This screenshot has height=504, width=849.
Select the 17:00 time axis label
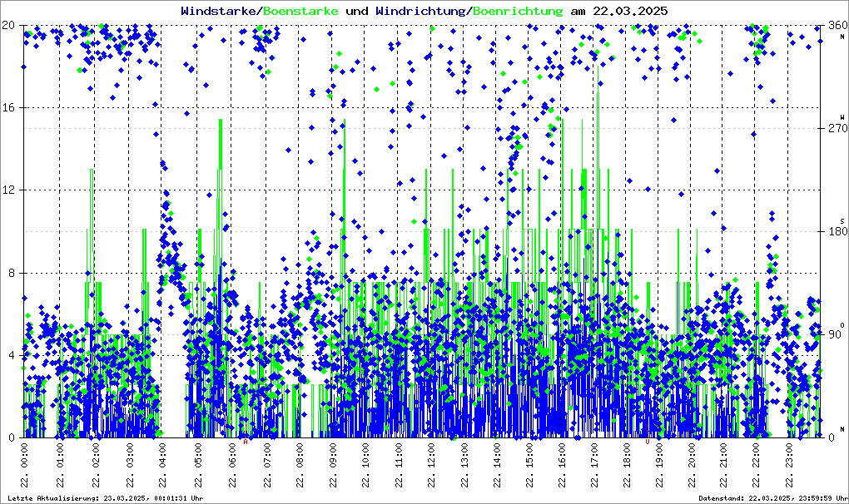[x=594, y=465]
